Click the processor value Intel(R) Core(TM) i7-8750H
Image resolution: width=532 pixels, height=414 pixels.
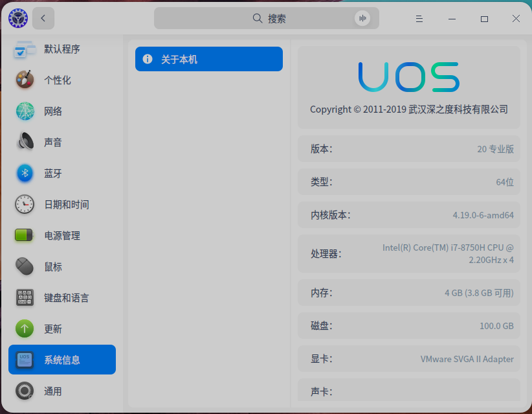point(448,254)
